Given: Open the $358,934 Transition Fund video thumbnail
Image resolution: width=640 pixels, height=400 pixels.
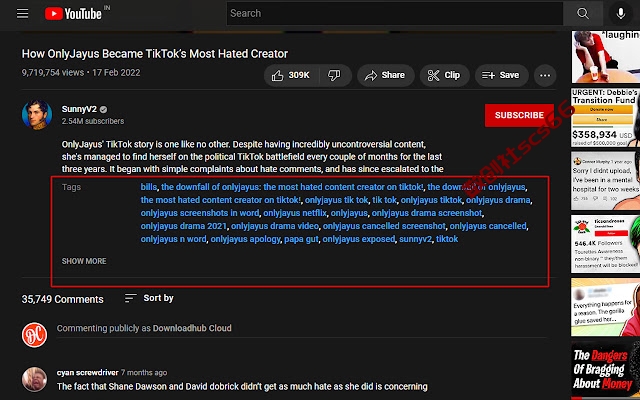Looking at the screenshot, I should click(x=605, y=118).
